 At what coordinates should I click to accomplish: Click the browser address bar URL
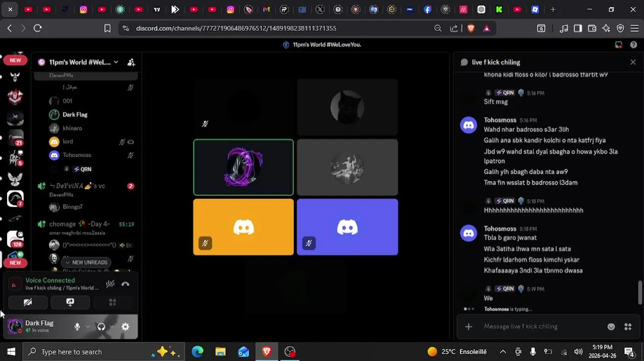236,29
